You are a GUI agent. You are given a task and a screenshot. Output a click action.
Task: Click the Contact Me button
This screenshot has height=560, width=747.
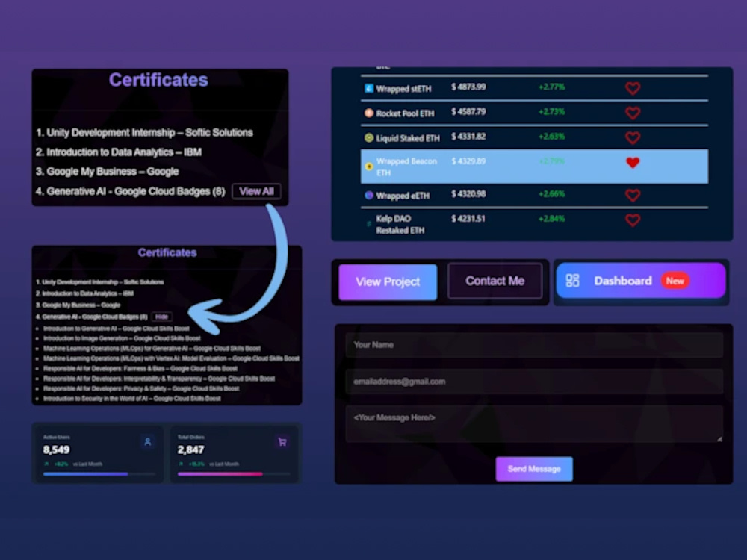[x=495, y=281]
